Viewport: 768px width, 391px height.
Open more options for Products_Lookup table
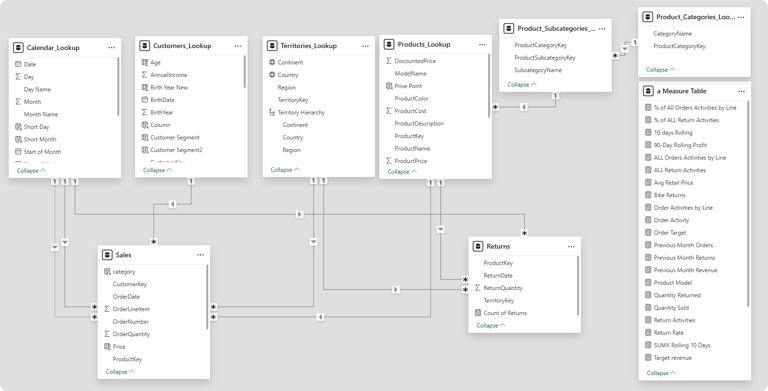coord(482,45)
